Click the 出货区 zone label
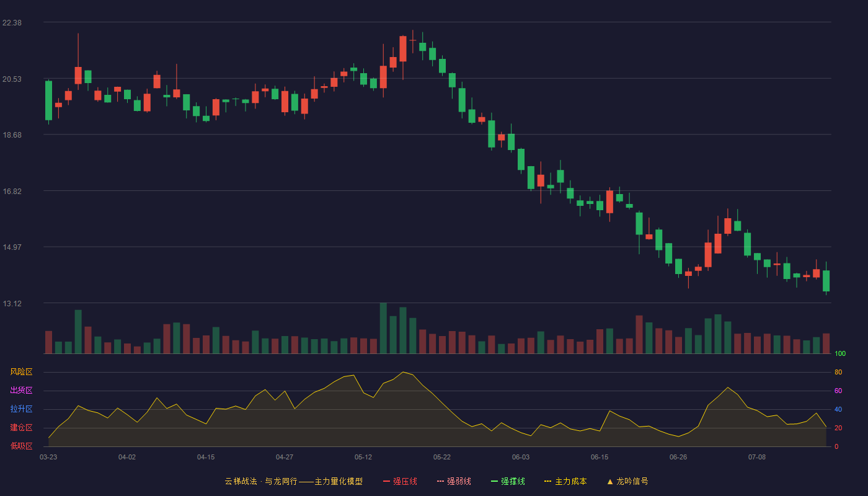The height and width of the screenshot is (496, 868). (x=21, y=391)
